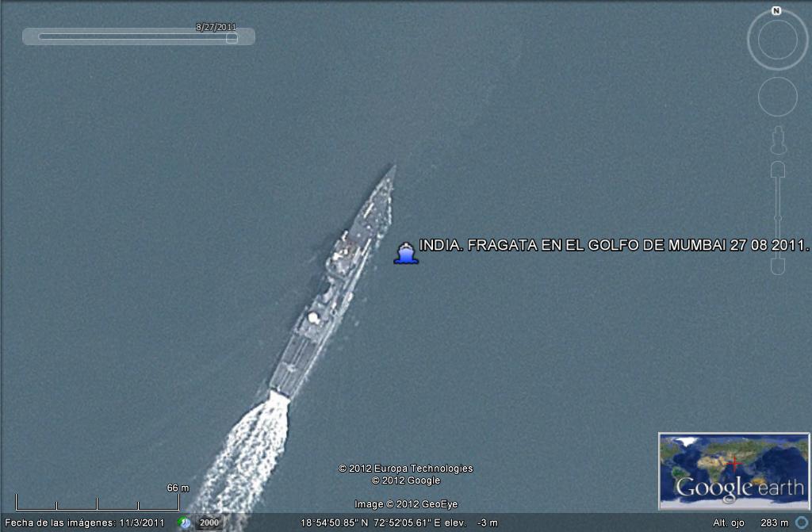Click the frigate ship in the satellite image
Image resolution: width=812 pixels, height=532 pixels.
333,282
